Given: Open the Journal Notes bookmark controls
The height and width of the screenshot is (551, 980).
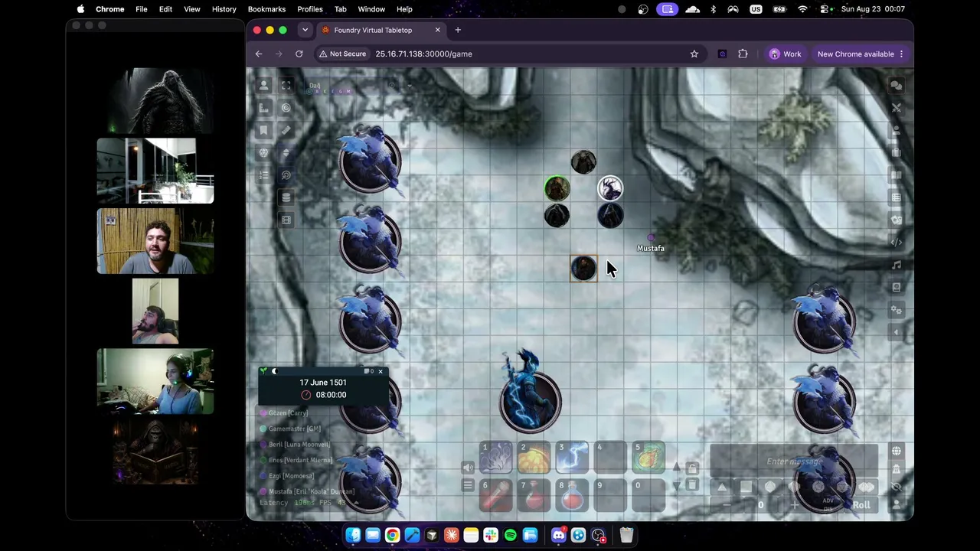Looking at the screenshot, I should [264, 130].
